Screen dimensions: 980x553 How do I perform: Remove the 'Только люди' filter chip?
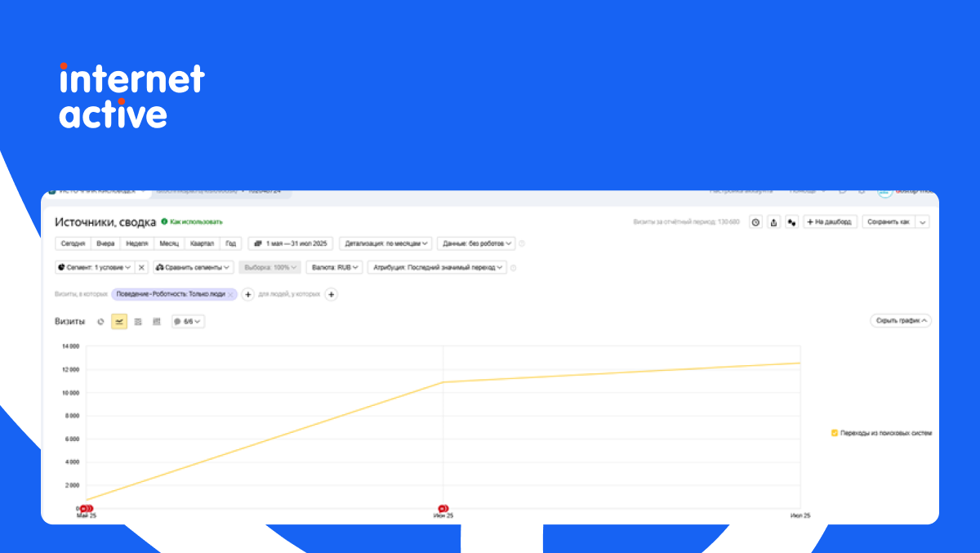[x=230, y=294]
